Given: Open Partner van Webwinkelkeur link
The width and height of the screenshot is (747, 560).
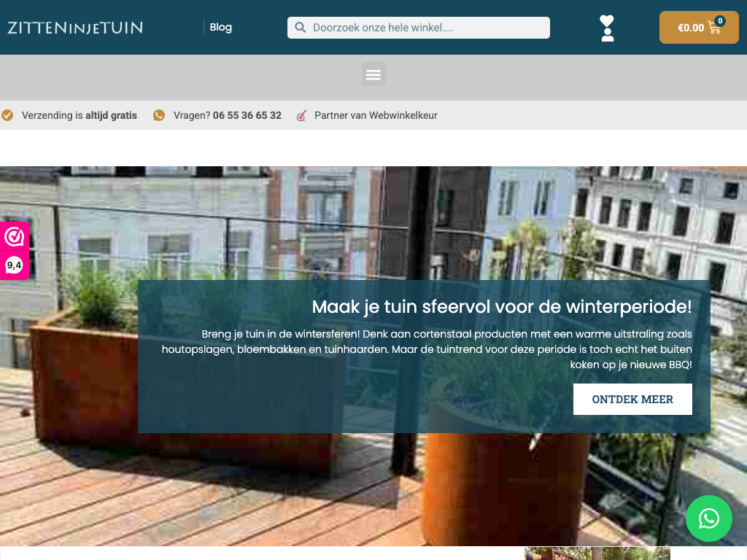Looking at the screenshot, I should click(376, 115).
